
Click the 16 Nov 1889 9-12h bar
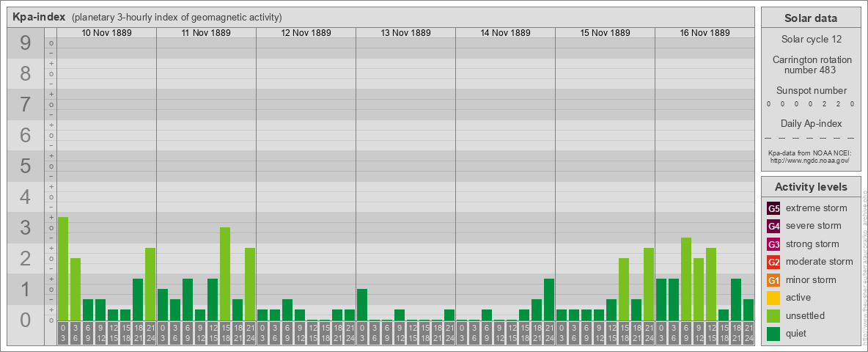pos(698,289)
